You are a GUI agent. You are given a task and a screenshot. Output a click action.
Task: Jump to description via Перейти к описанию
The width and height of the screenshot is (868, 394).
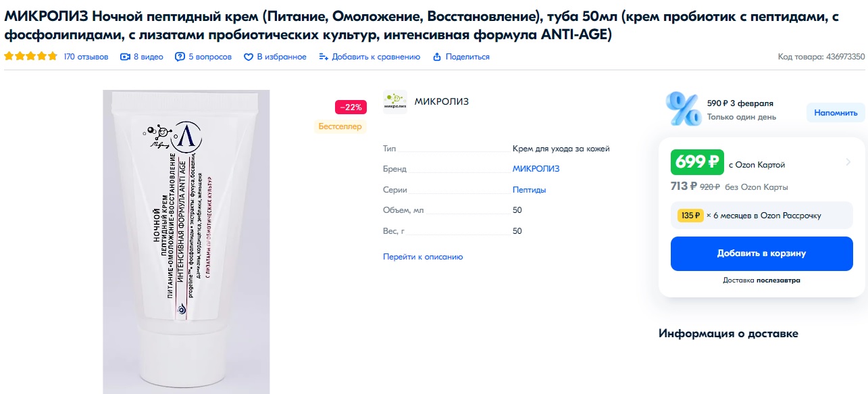click(x=423, y=257)
